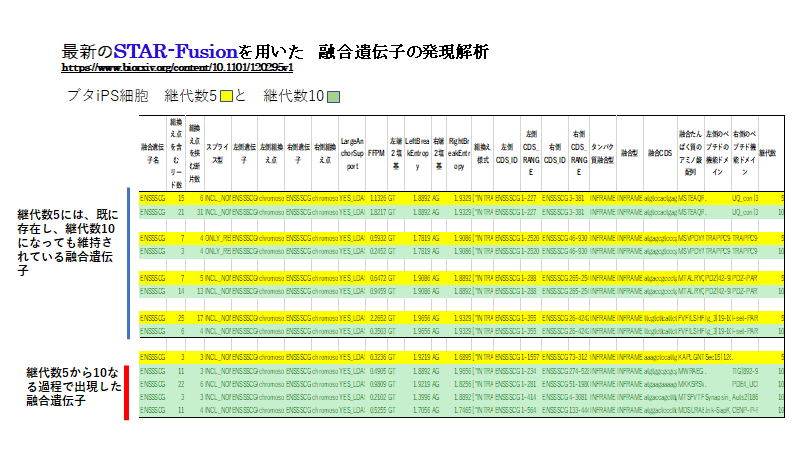Select the FFPM column header
The image size is (800, 450).
(x=376, y=153)
